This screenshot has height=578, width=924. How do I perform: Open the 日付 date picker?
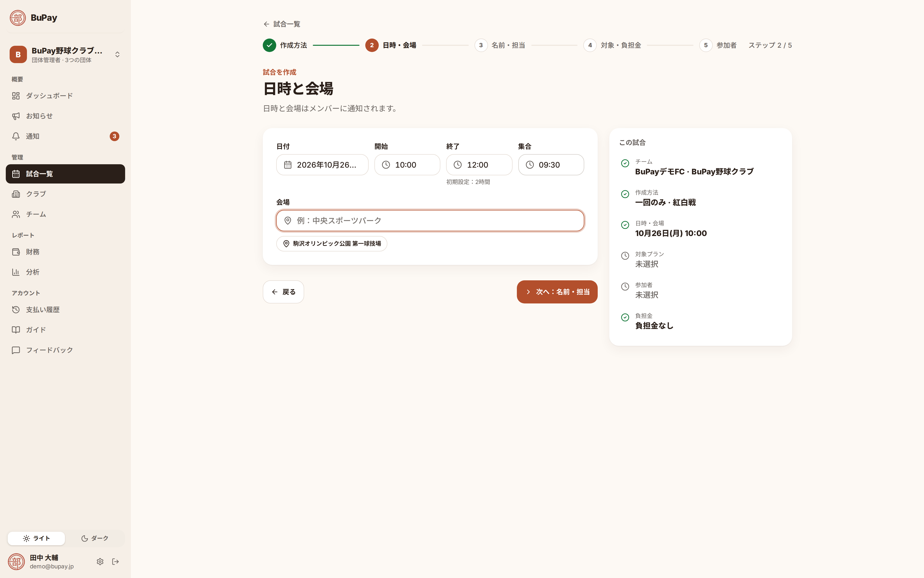322,165
